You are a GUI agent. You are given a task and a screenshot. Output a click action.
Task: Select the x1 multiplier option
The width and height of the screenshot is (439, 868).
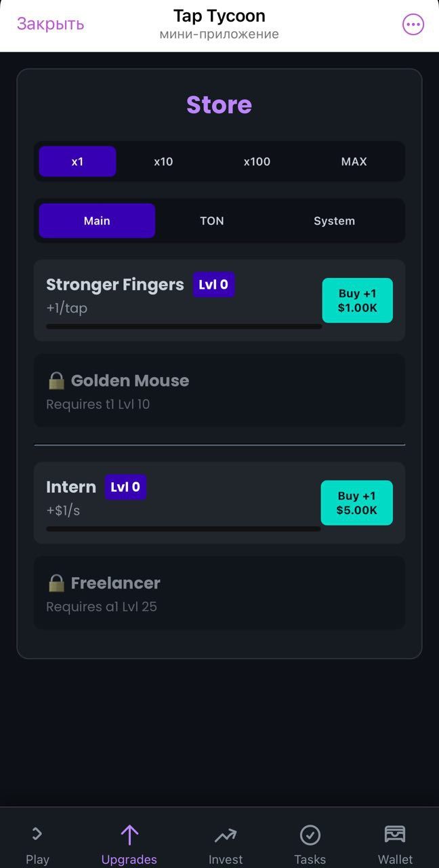tap(77, 161)
